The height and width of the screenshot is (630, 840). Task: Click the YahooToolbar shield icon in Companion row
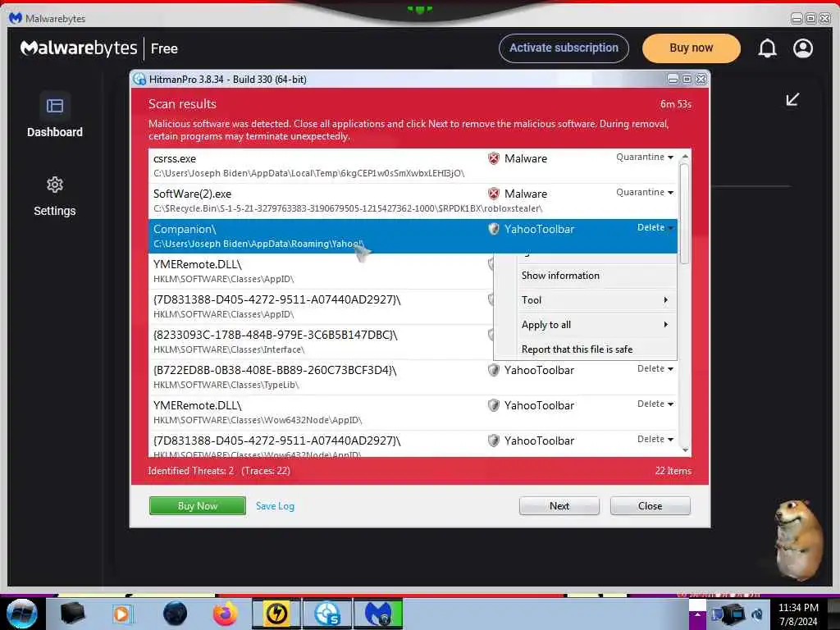493,230
